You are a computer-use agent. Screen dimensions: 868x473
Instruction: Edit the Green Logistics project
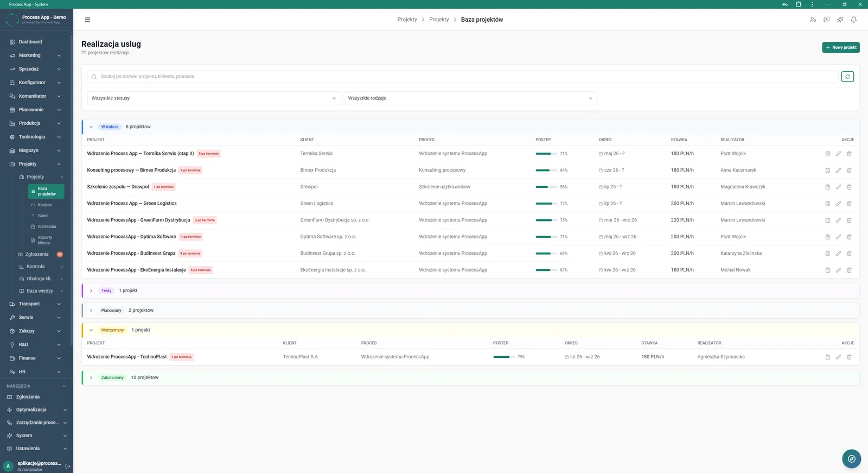point(838,204)
